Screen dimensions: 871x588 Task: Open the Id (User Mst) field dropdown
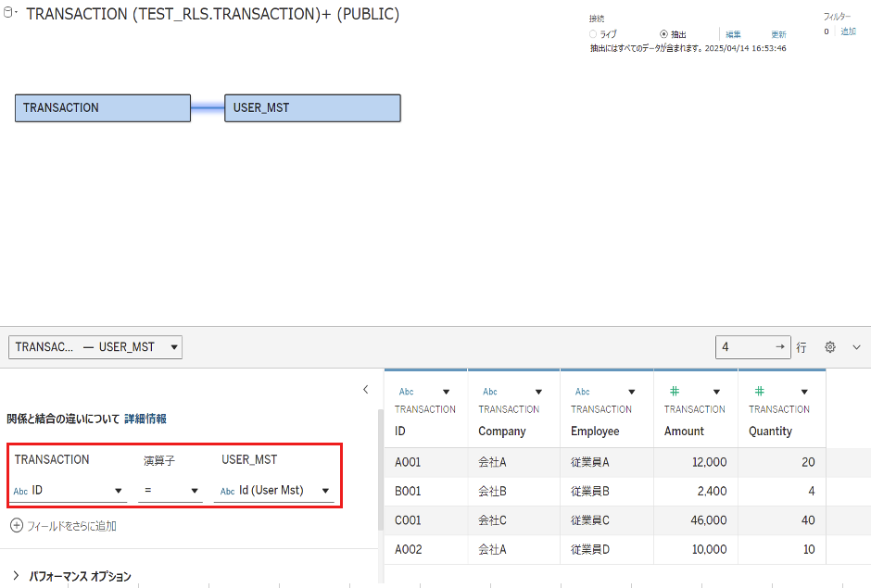[x=324, y=491]
